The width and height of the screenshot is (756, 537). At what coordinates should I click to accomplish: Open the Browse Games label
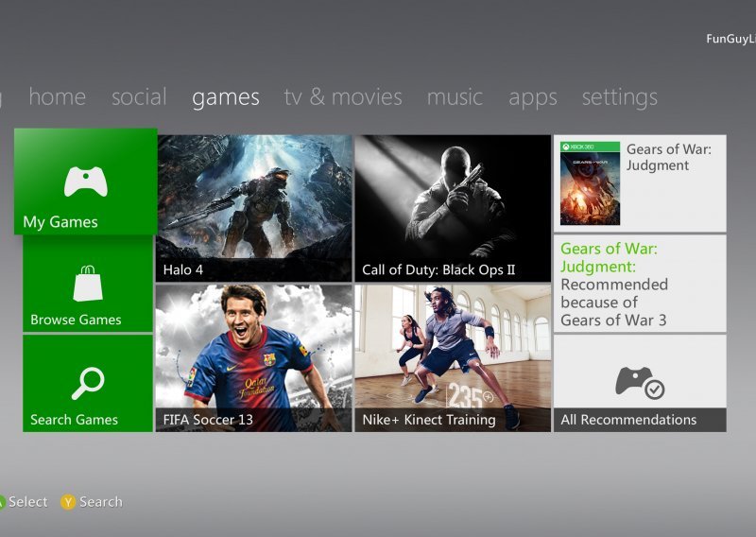76,320
